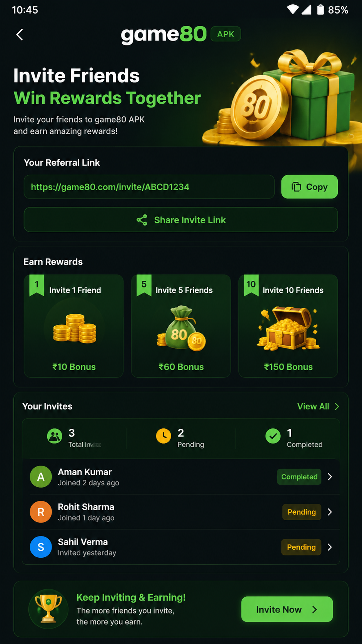Tap Sahil Verma's blue S avatar

[x=41, y=547]
